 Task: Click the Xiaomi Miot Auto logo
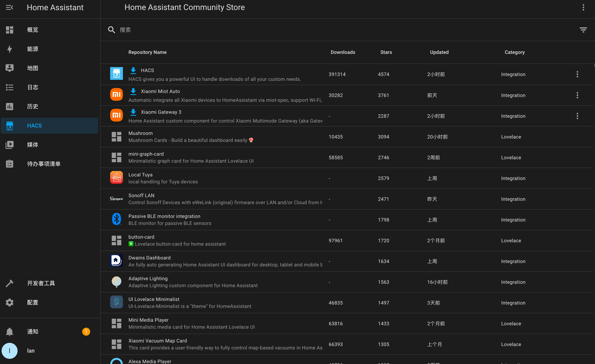[x=116, y=94]
